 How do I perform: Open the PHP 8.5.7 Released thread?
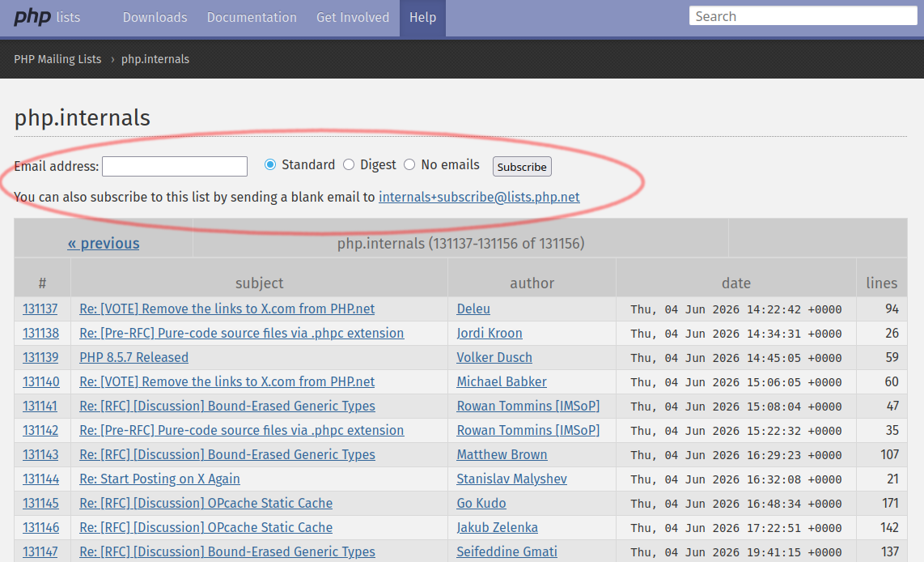(134, 357)
